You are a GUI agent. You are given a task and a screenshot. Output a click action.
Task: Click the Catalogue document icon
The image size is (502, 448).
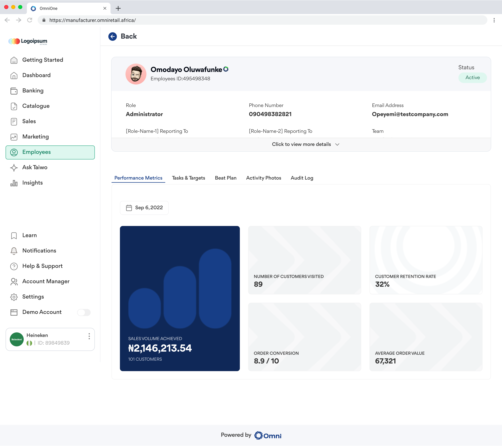click(14, 106)
